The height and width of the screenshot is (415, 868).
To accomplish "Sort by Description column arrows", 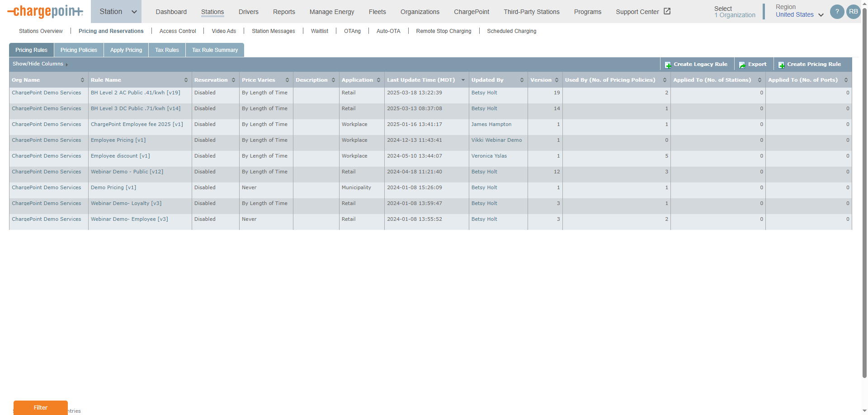I will coord(333,80).
